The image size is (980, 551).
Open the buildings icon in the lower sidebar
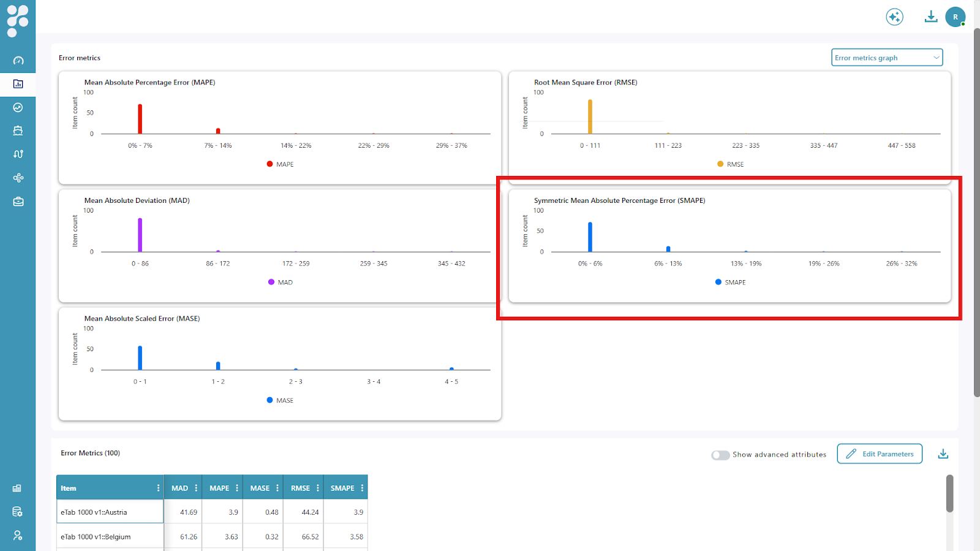[x=17, y=488]
